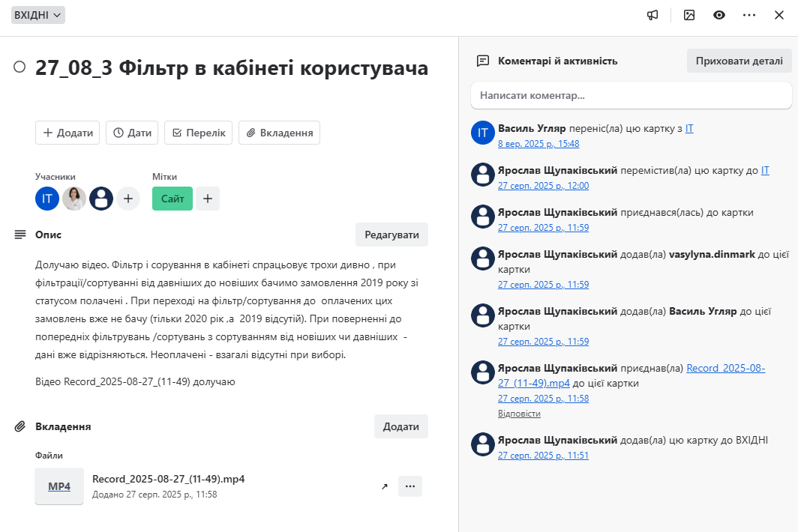Click the Написати коментар input field
This screenshot has height=532, width=798.
(x=631, y=95)
